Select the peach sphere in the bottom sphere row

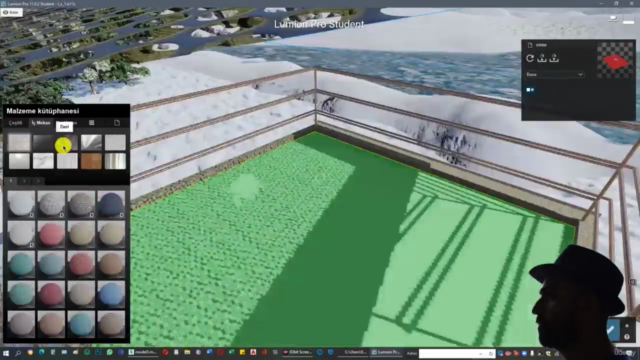click(51, 324)
